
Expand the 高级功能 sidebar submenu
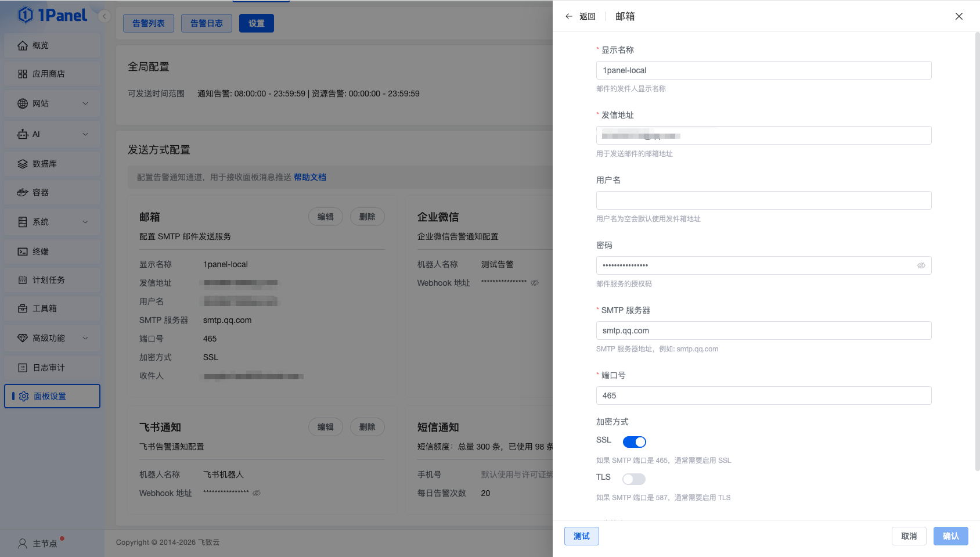(85, 338)
